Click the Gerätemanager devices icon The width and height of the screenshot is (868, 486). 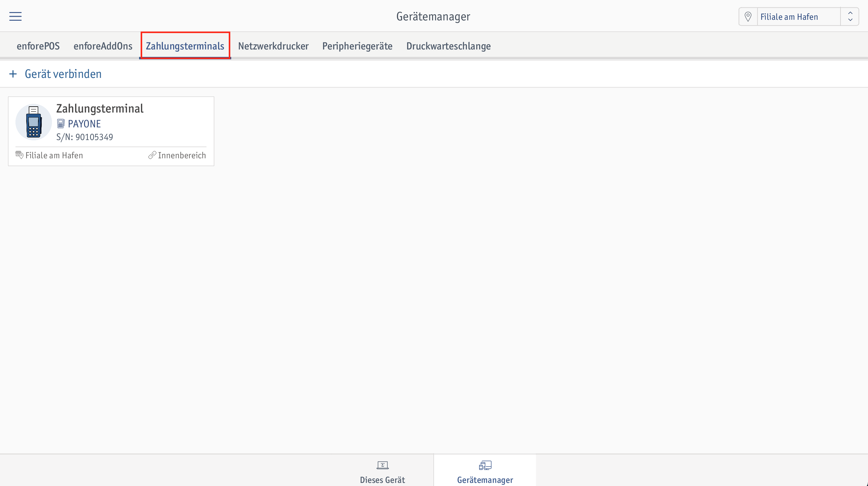(x=485, y=466)
